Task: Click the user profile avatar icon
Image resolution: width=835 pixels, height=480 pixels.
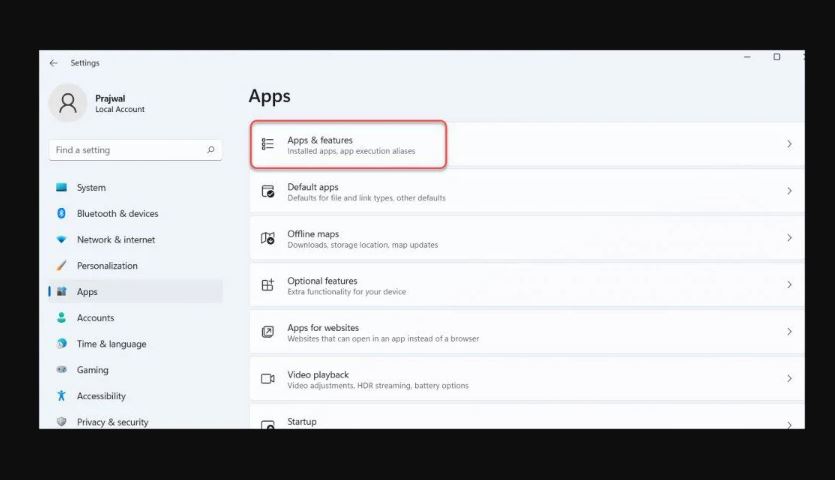Action: tap(68, 103)
